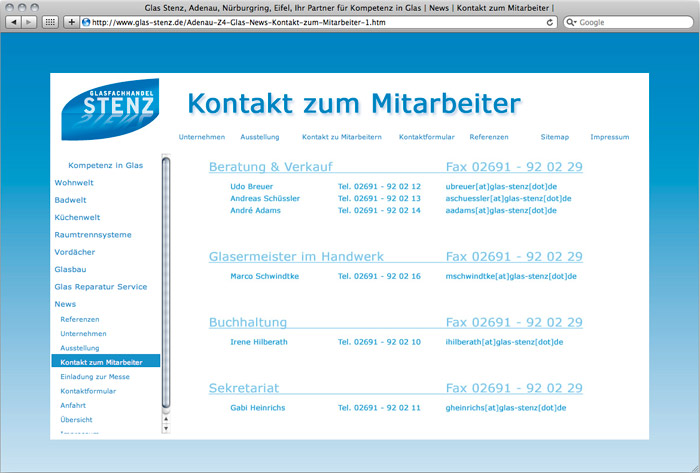The width and height of the screenshot is (700, 473).
Task: Click phone number Tel. 02691 - 92 02 10
Action: pos(379,342)
